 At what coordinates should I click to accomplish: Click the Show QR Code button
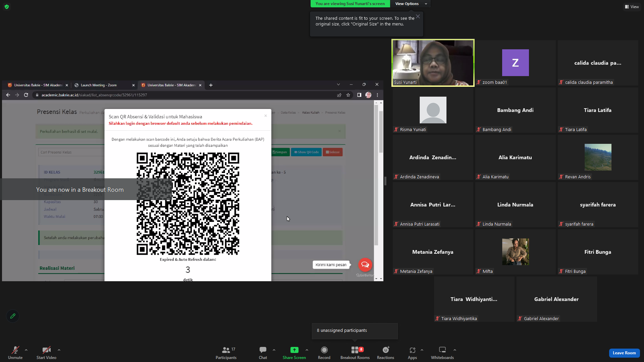pos(306,152)
